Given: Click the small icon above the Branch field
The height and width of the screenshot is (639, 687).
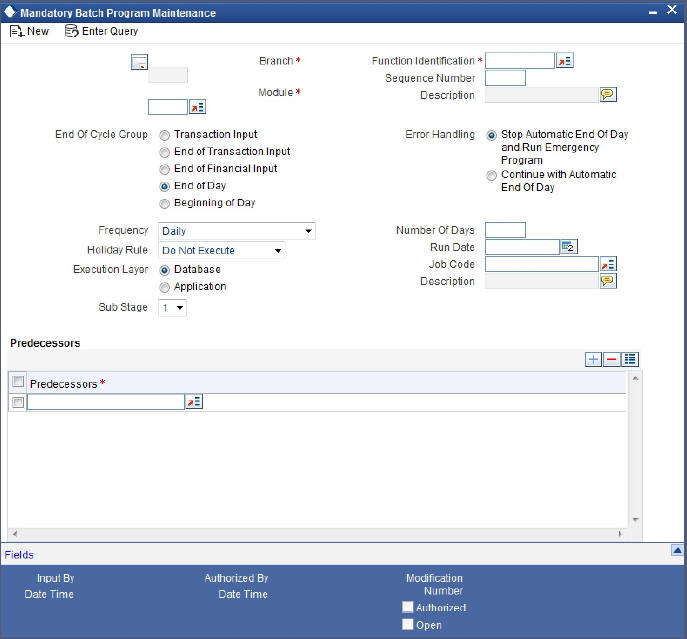Looking at the screenshot, I should click(139, 62).
